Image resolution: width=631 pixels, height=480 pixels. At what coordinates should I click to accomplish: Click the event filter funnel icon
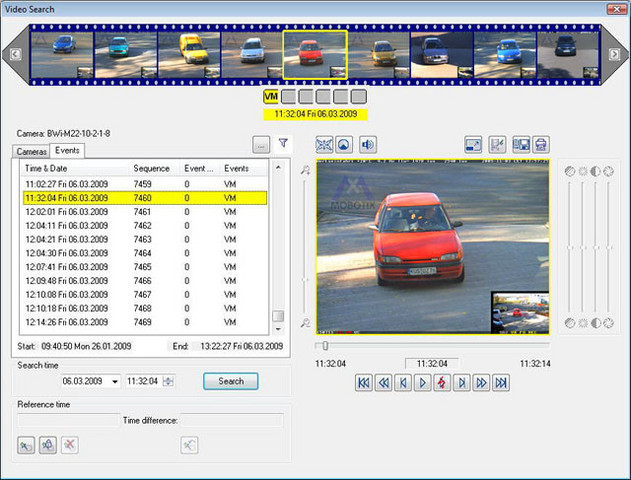[283, 144]
